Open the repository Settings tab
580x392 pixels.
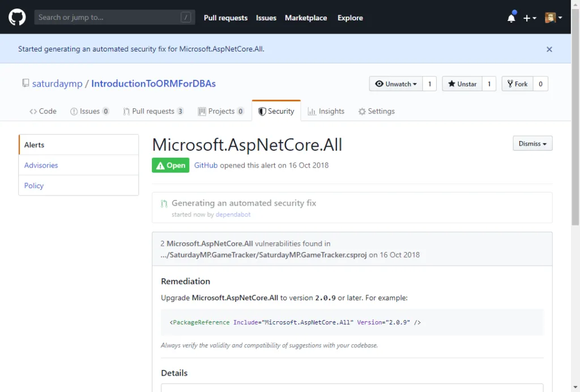377,112
